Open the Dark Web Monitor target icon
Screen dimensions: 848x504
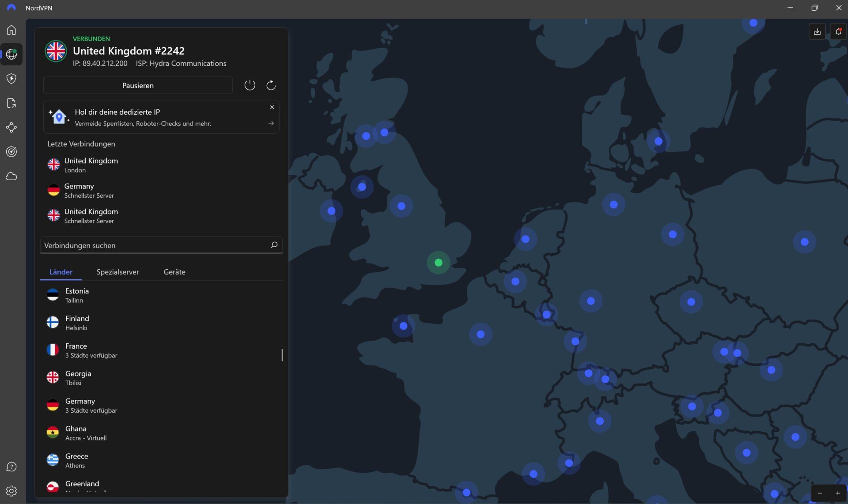(x=11, y=152)
